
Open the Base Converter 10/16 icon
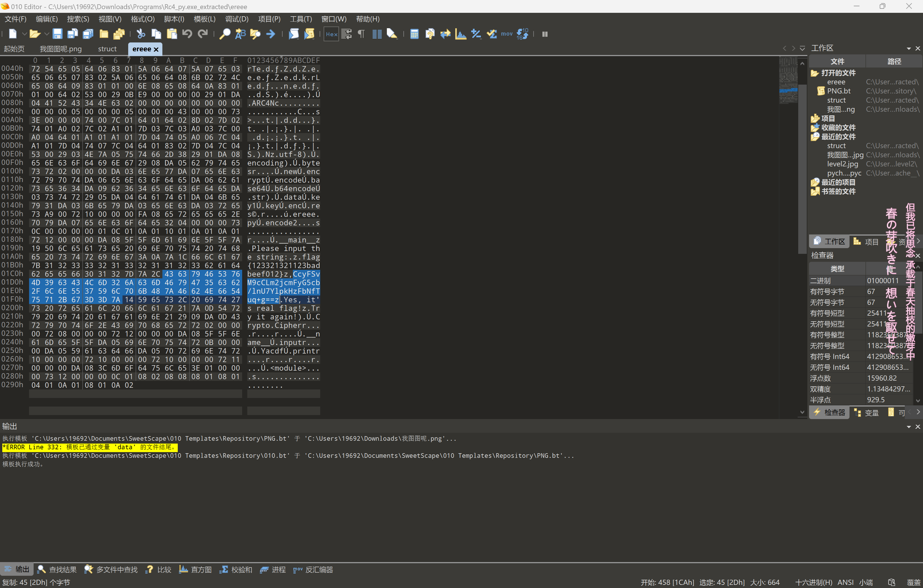522,34
